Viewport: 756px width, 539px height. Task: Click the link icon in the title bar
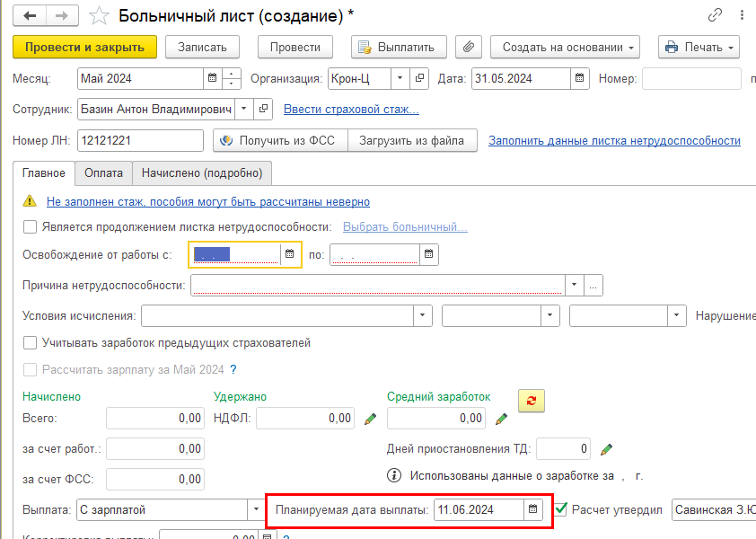coord(716,14)
